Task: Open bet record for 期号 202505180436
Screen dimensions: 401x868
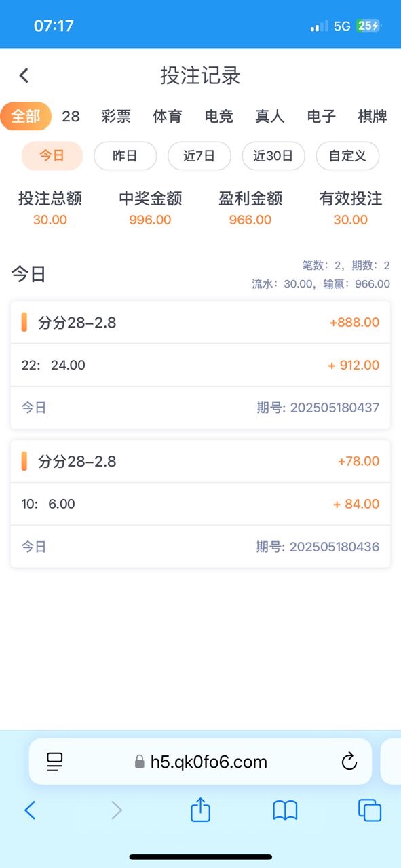Action: pyautogui.click(x=200, y=503)
